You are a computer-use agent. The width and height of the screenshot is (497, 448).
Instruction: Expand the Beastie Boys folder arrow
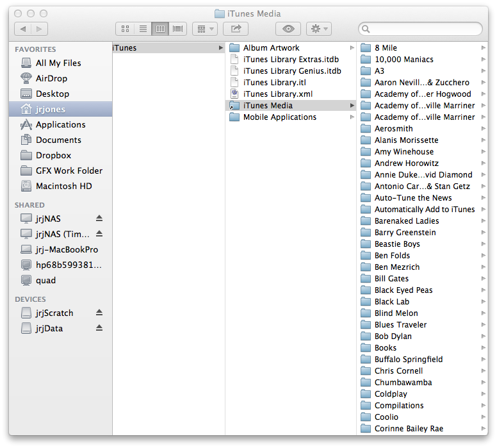(483, 244)
